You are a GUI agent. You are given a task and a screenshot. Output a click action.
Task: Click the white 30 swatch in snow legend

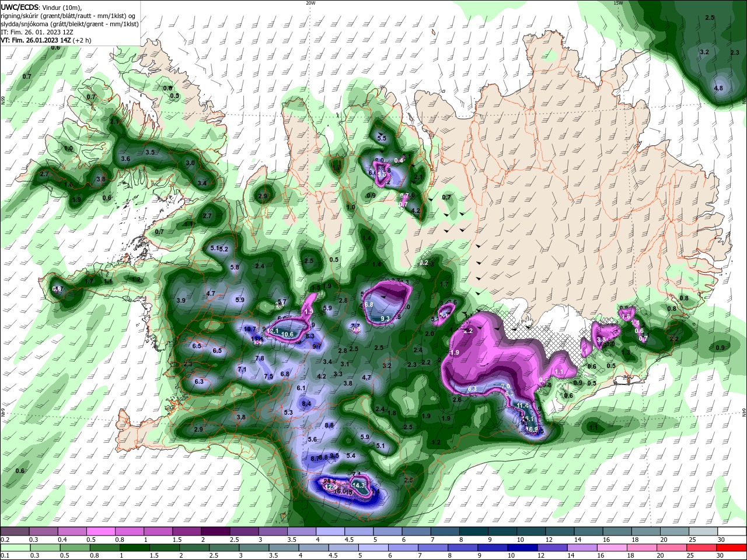[x=732, y=531]
